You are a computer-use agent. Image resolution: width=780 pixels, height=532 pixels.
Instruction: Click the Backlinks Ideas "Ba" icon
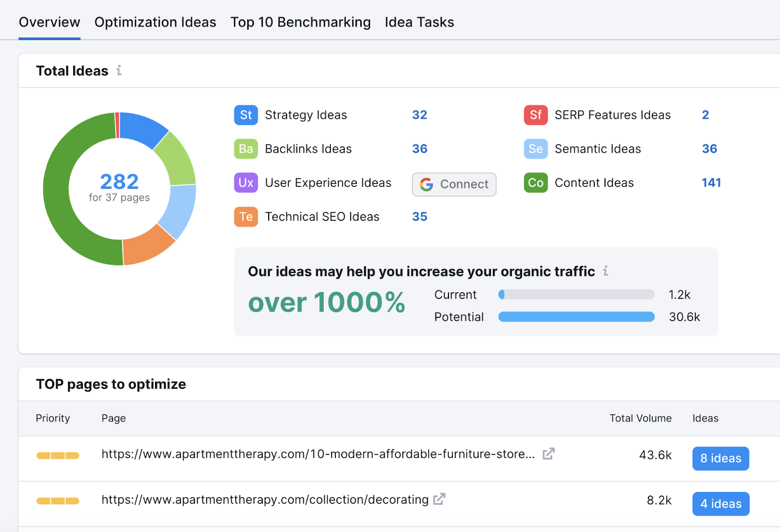pos(246,149)
